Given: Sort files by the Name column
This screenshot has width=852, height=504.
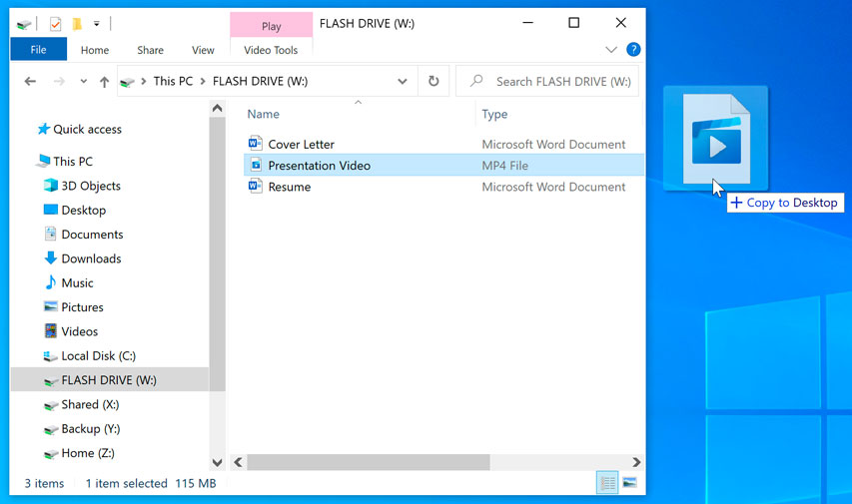Looking at the screenshot, I should pyautogui.click(x=263, y=114).
